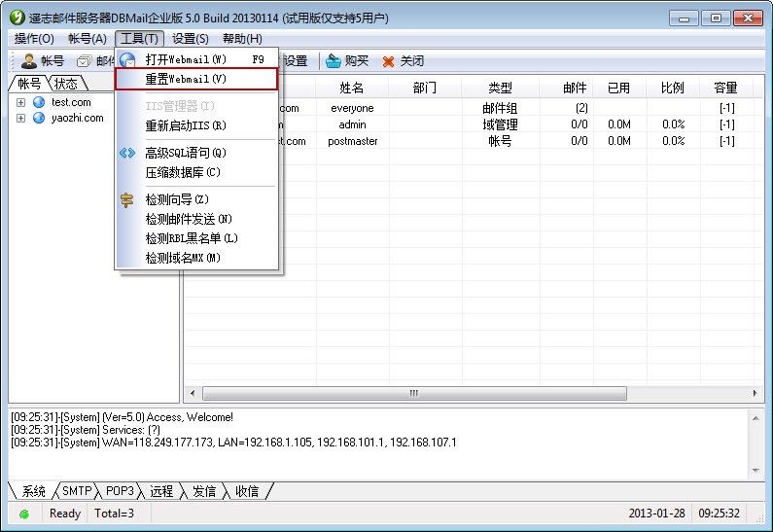
Task: Click the Ready status bar text
Action: (64, 514)
